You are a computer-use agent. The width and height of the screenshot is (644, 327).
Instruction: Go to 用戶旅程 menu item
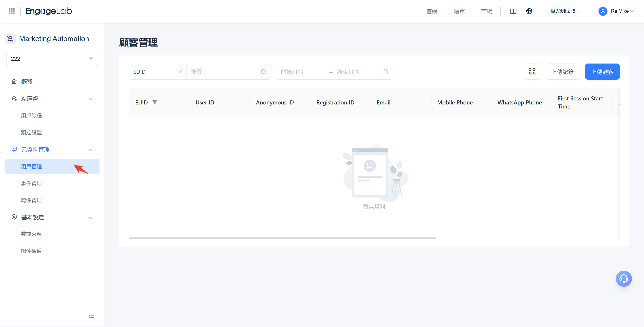(31, 116)
